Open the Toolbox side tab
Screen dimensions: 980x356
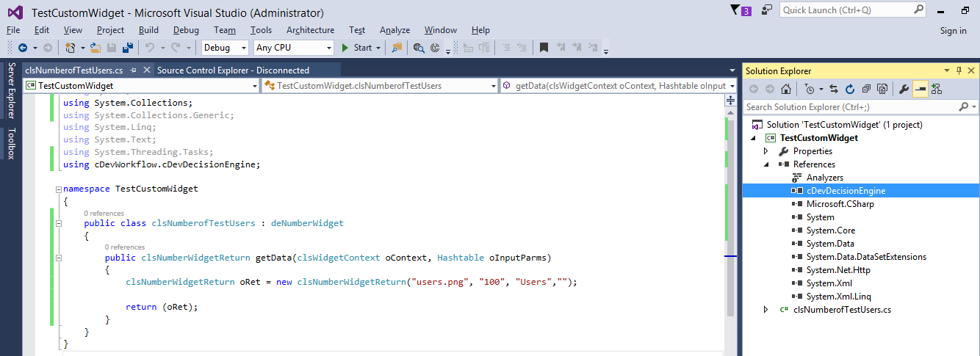[x=11, y=144]
